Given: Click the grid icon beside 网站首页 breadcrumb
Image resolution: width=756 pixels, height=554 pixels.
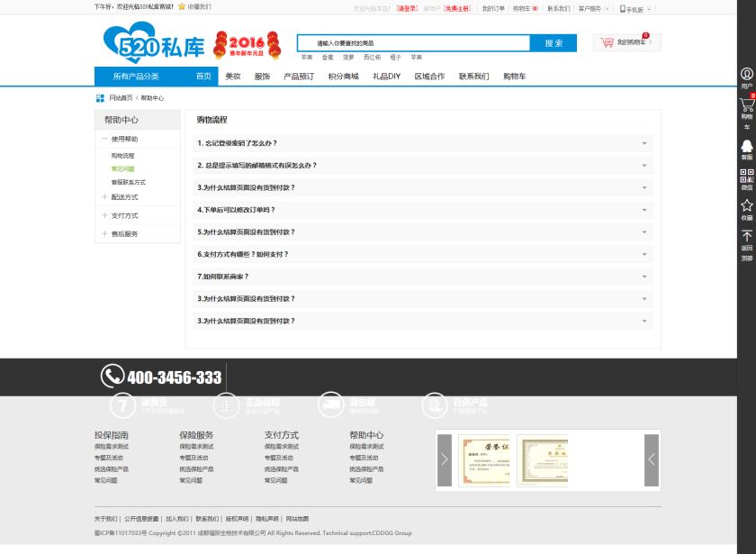Looking at the screenshot, I should click(100, 98).
